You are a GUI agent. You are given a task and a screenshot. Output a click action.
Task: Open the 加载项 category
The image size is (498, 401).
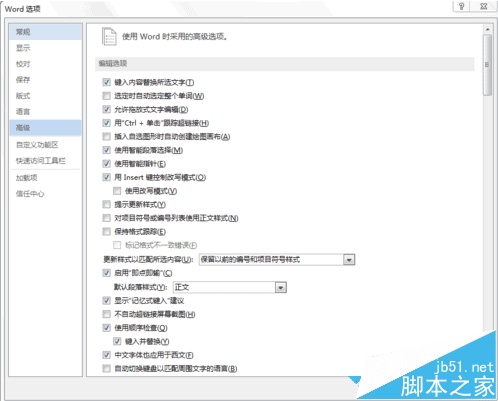tap(45, 178)
